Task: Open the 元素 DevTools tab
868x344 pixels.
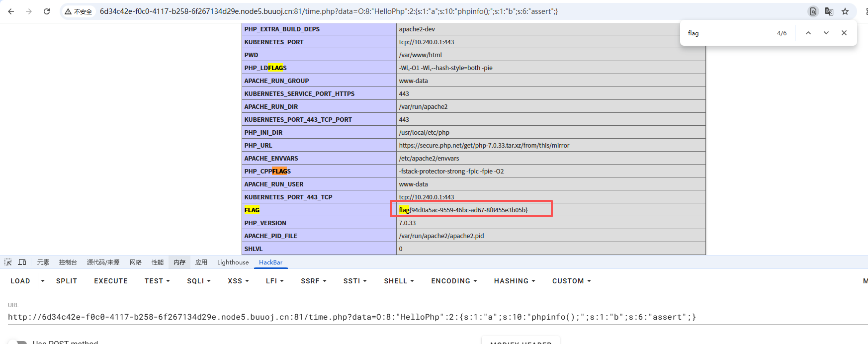Action: point(43,262)
